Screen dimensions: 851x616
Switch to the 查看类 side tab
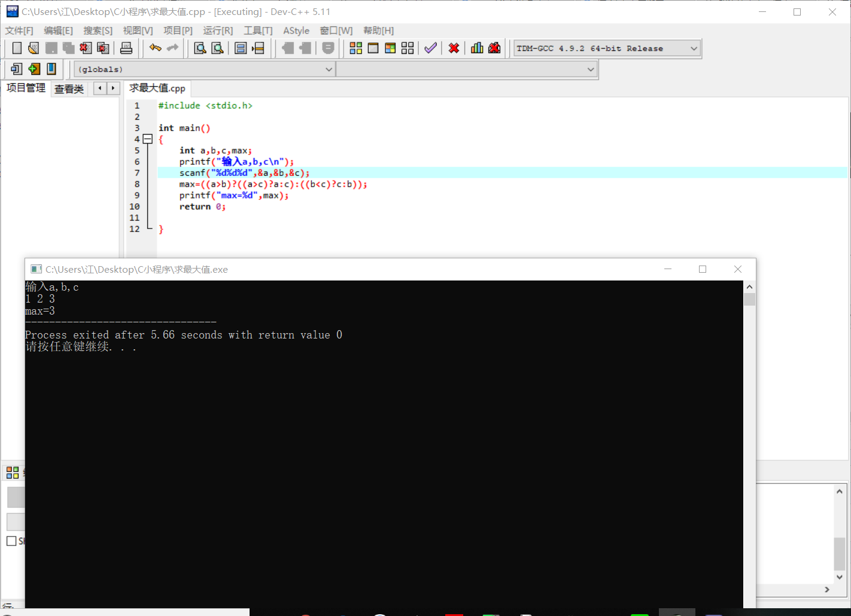tap(69, 89)
